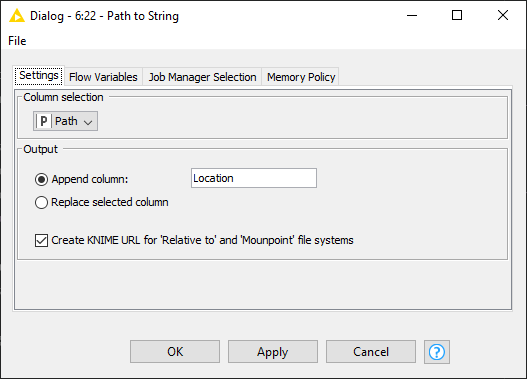Click the help question mark icon
This screenshot has height=379, width=527.
point(437,352)
